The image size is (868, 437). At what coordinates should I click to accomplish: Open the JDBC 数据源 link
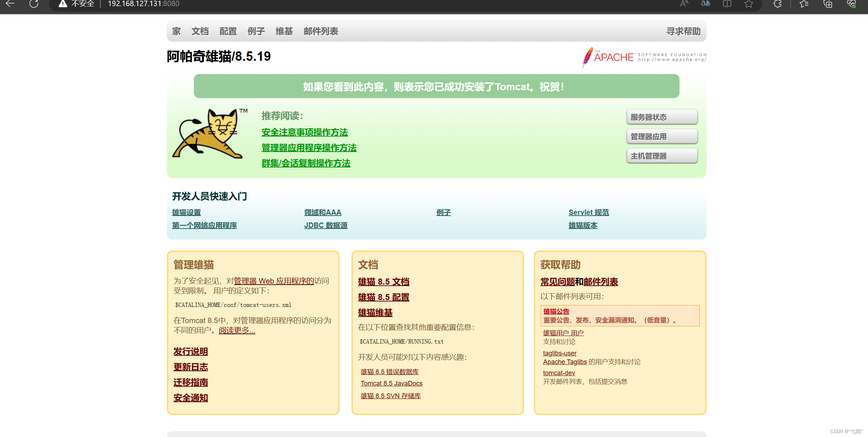(326, 225)
